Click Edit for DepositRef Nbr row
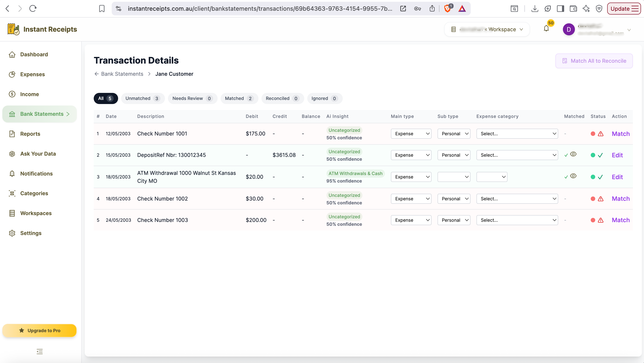 (617, 155)
